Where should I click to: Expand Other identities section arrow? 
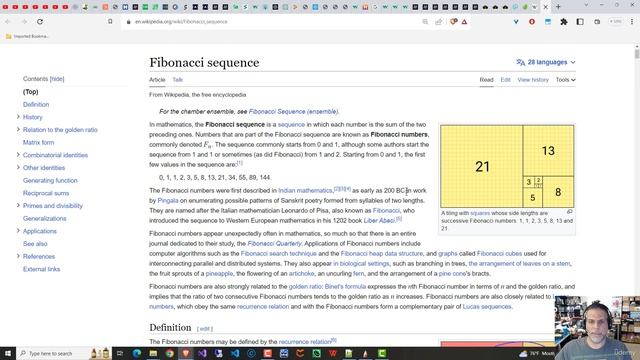click(18, 167)
